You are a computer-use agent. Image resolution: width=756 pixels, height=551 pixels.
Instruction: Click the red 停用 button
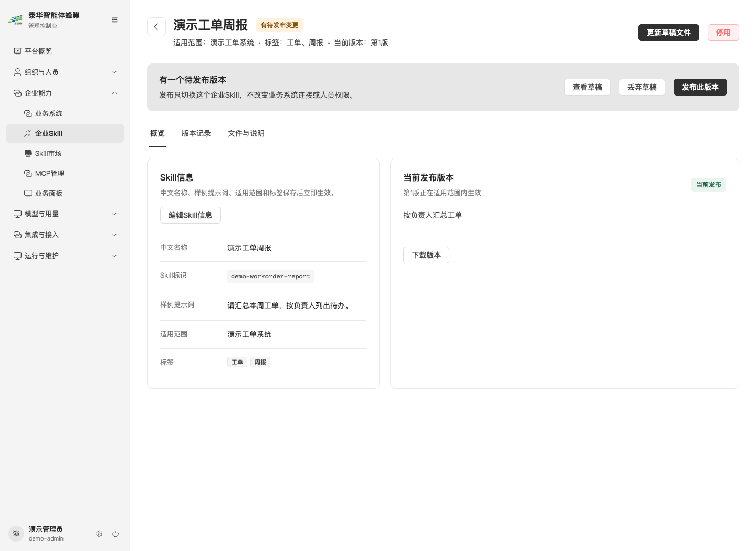(x=723, y=33)
